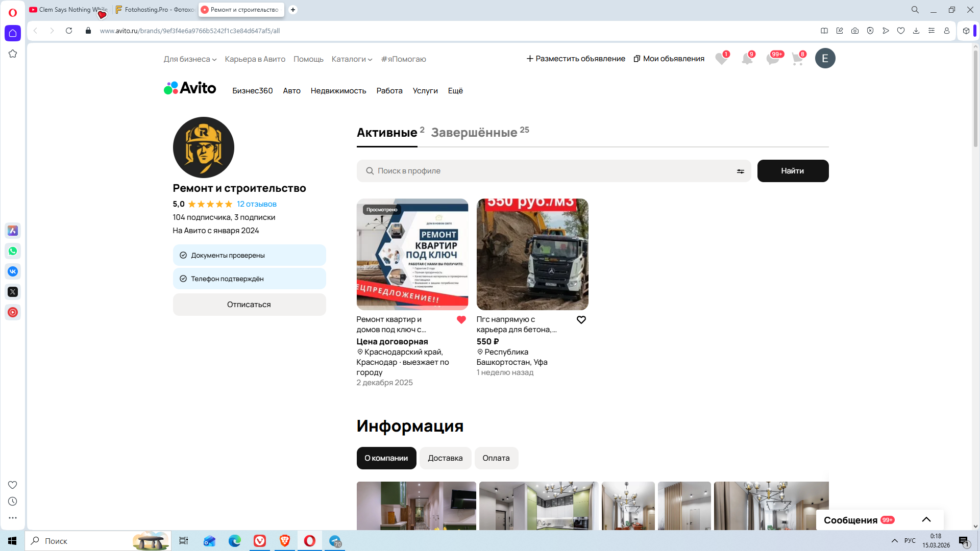Image resolution: width=980 pixels, height=551 pixels.
Task: Favorite the Пгс напрямую listing heart
Action: [581, 320]
